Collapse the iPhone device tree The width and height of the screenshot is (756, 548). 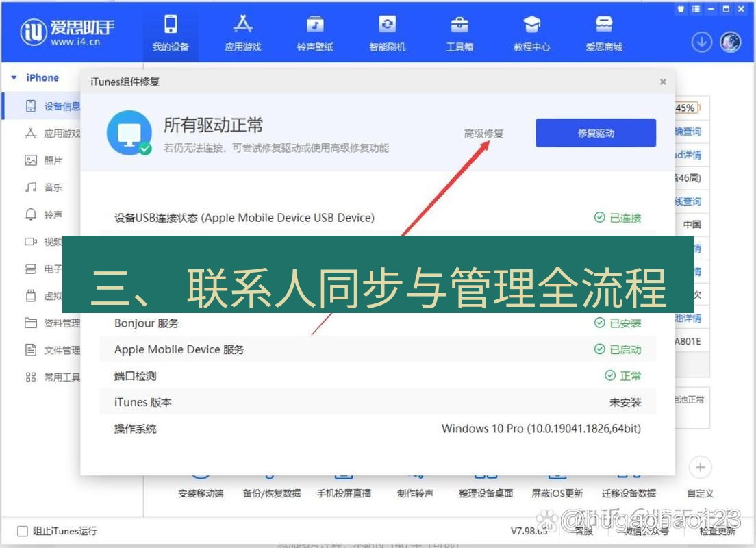pyautogui.click(x=14, y=77)
